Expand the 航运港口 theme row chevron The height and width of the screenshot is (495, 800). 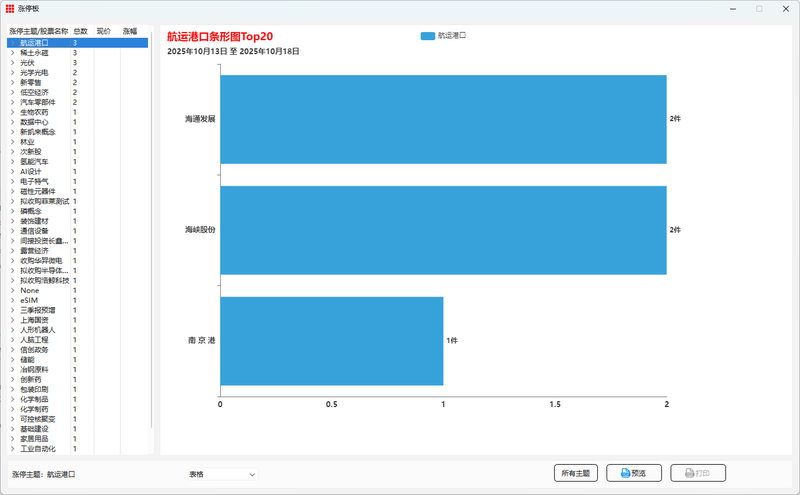pyautogui.click(x=13, y=43)
